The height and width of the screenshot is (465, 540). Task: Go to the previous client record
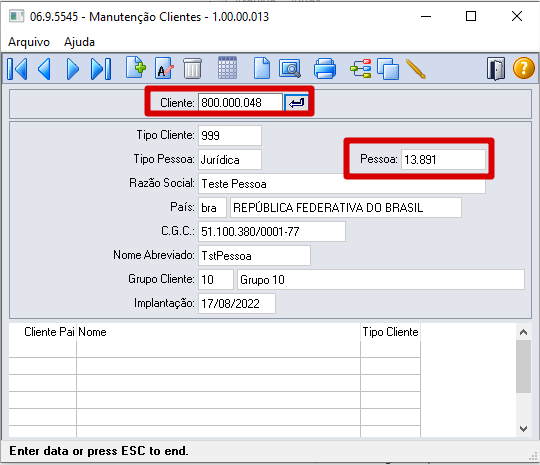pyautogui.click(x=44, y=69)
